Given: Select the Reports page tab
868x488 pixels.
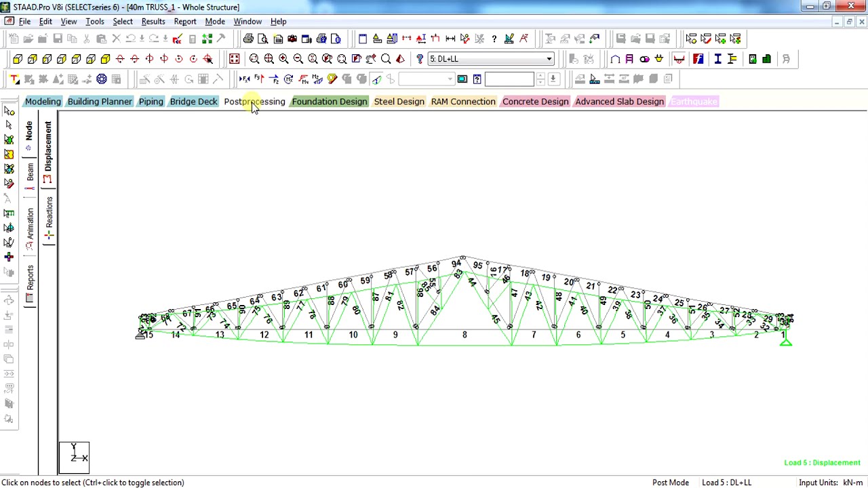Looking at the screenshot, I should (30, 285).
